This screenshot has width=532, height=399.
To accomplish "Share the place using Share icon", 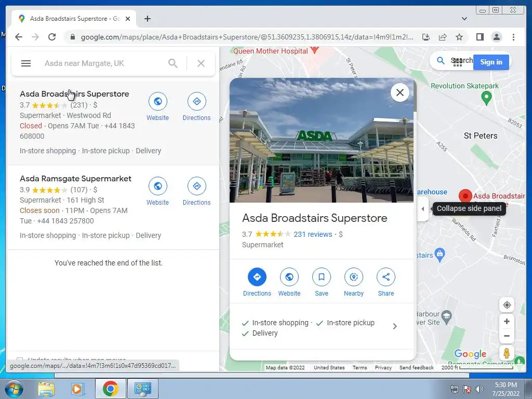I will pos(386,277).
